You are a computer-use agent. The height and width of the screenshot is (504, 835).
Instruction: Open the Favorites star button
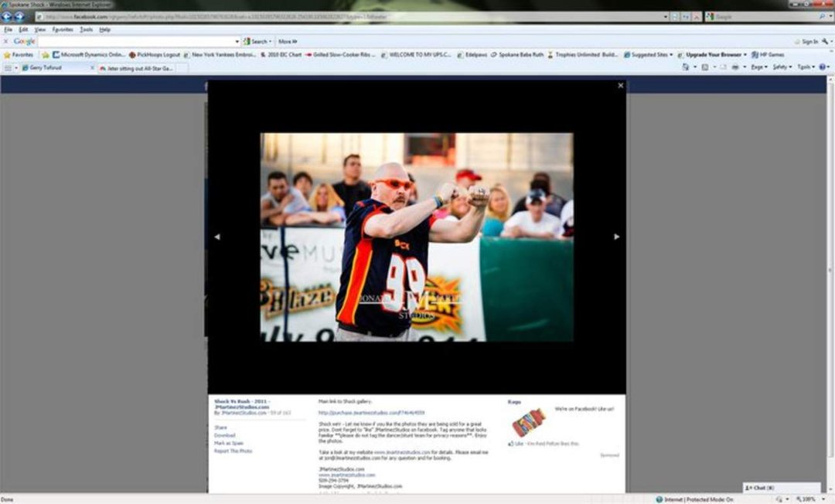(19, 55)
